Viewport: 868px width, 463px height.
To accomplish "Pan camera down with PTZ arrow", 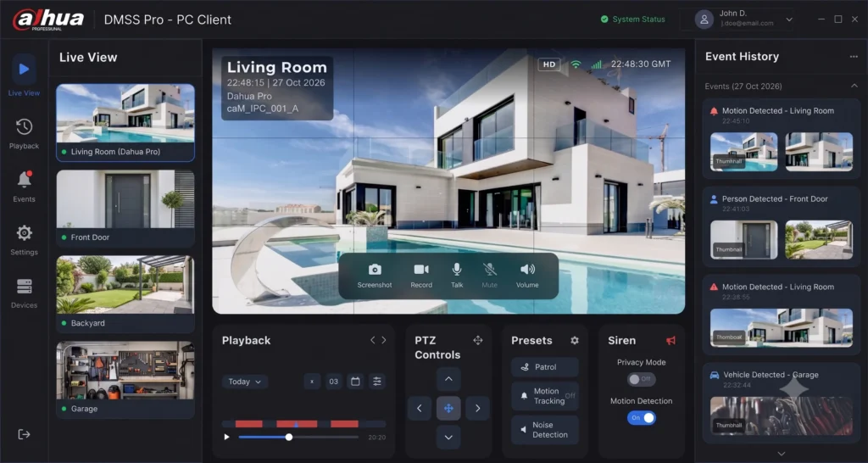I will click(x=448, y=437).
